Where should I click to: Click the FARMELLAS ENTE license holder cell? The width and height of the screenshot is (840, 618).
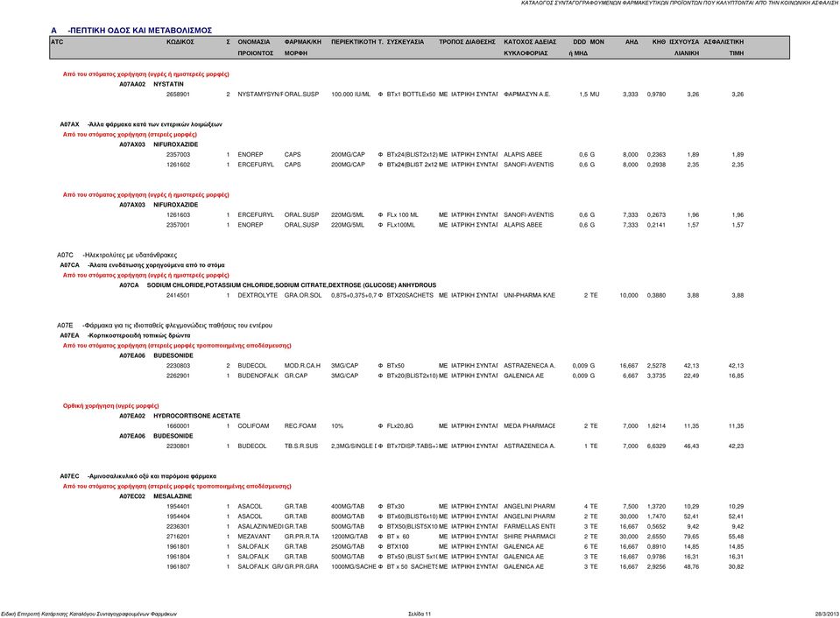(529, 527)
